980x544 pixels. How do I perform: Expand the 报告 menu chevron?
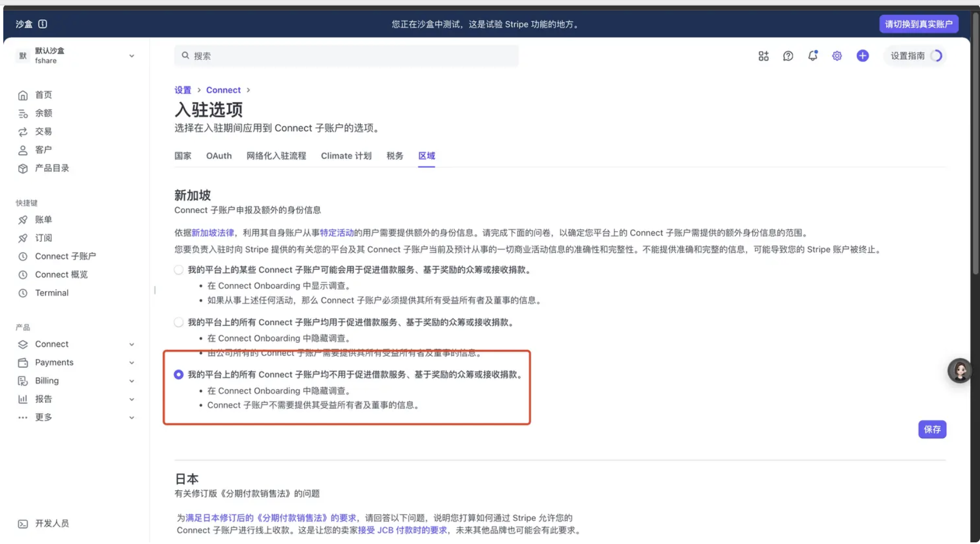click(x=131, y=399)
